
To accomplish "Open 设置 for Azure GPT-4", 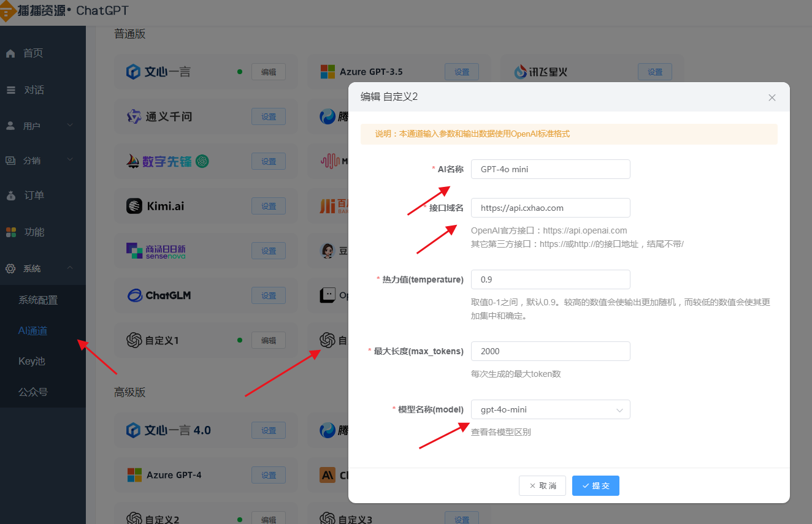I will (x=269, y=475).
